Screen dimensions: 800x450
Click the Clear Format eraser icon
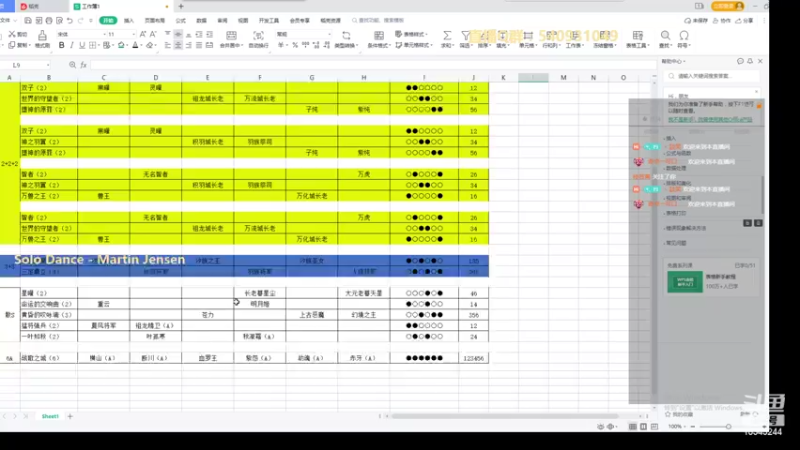[x=149, y=45]
